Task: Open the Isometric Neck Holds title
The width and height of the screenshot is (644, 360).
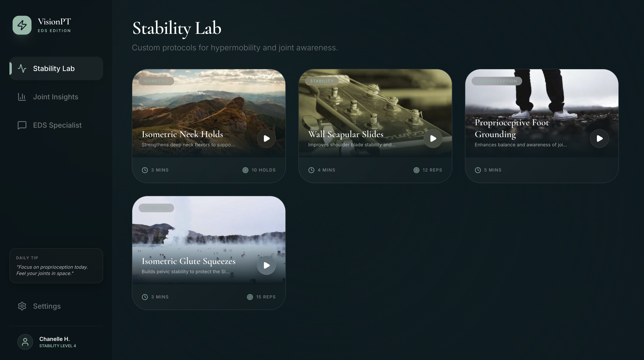Action: (x=182, y=134)
